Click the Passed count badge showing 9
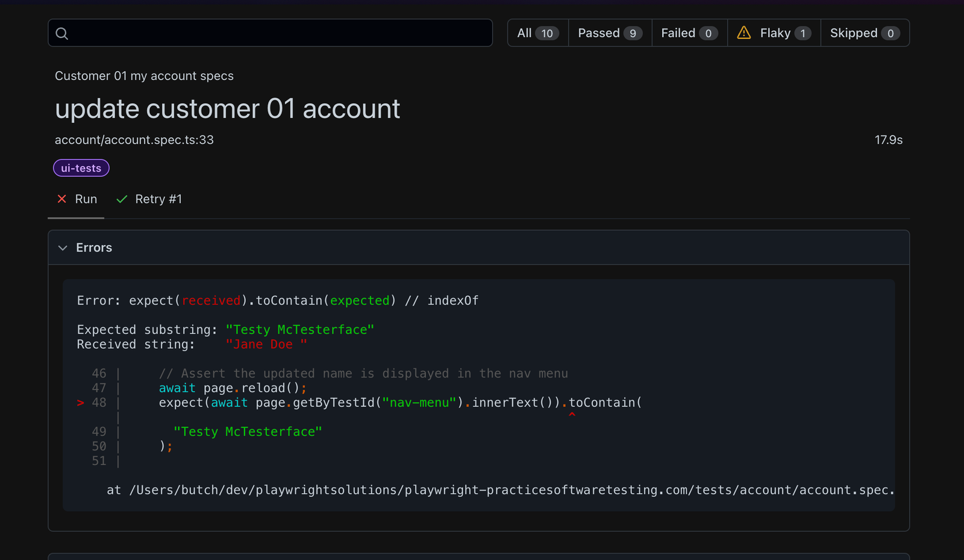 pyautogui.click(x=634, y=33)
